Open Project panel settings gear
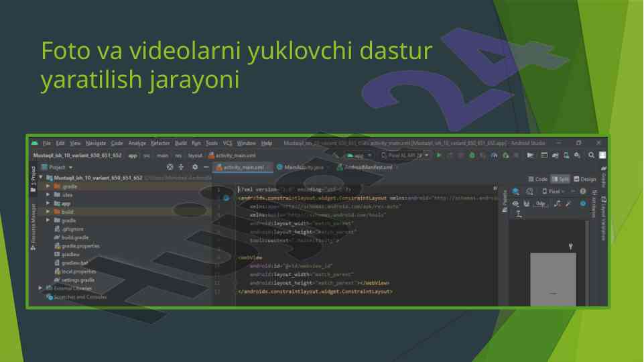 (x=194, y=167)
